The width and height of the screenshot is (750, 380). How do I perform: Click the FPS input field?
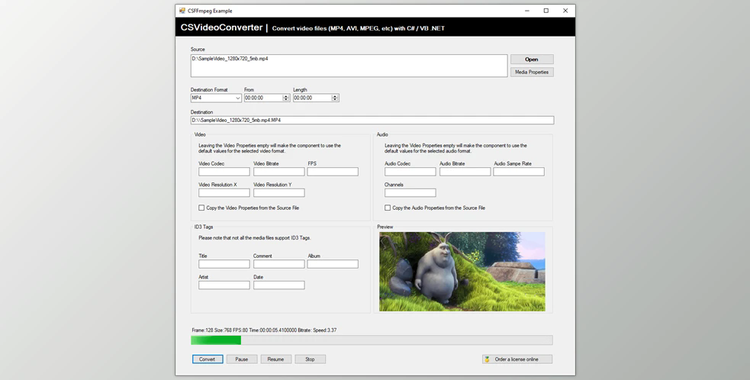point(333,171)
